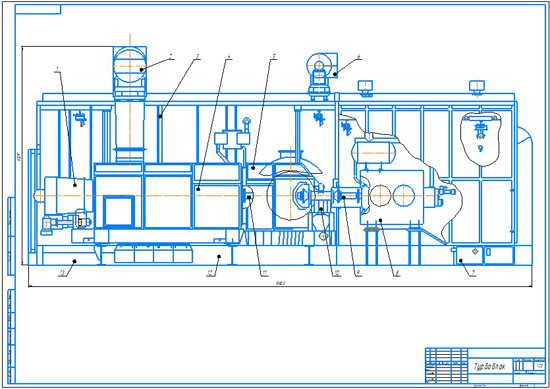This screenshot has width=550, height=389.
Task: Click the small square window on turbine housing
Action: (119, 211)
